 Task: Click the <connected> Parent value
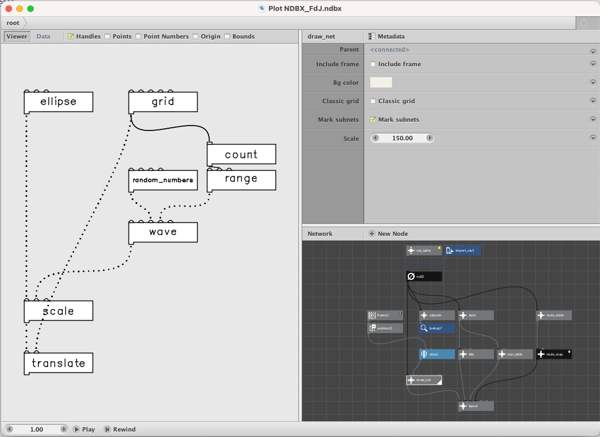390,49
